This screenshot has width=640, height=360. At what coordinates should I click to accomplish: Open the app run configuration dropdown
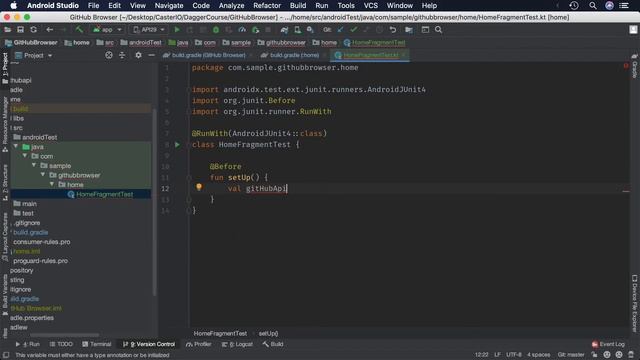click(x=107, y=30)
